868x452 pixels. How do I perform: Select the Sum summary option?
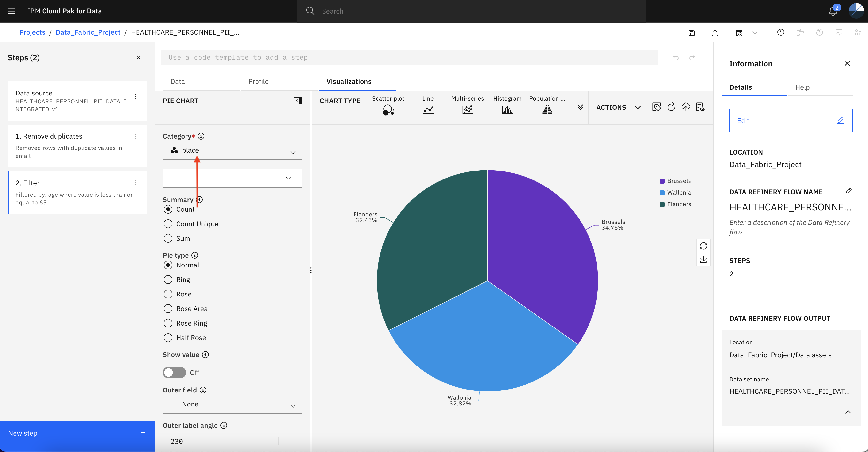[x=168, y=238]
